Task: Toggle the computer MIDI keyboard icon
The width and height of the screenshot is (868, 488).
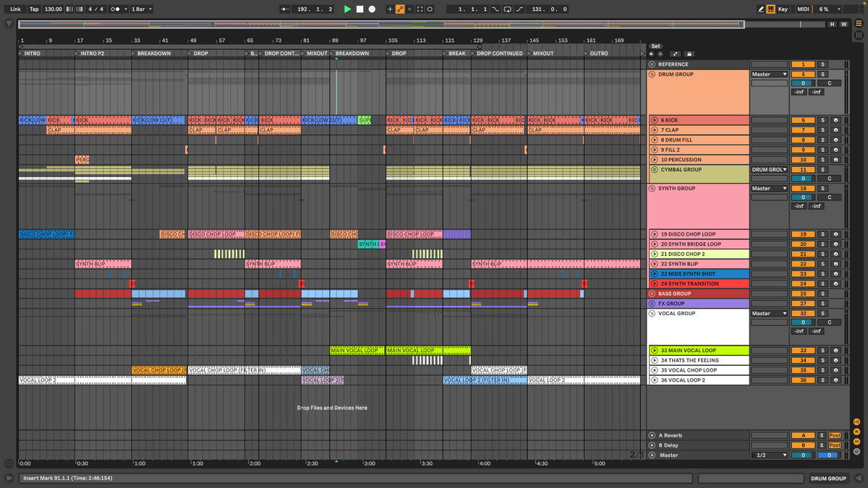Action: click(771, 9)
